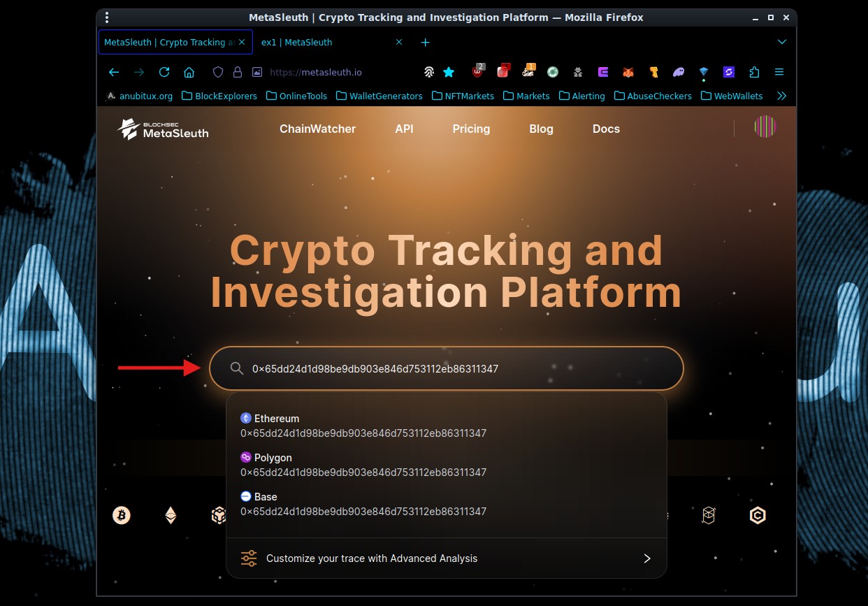
Task: Click the MetaSleuth logo
Action: [x=163, y=129]
